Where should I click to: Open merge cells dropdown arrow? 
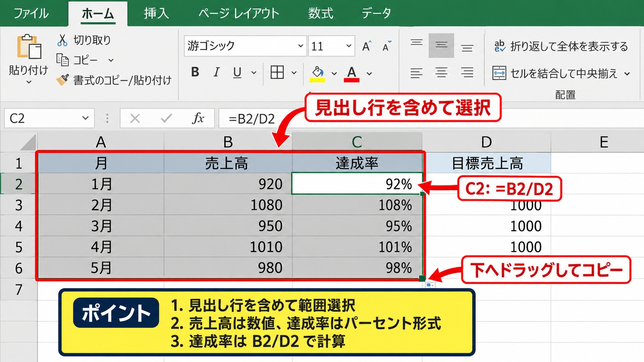[627, 73]
